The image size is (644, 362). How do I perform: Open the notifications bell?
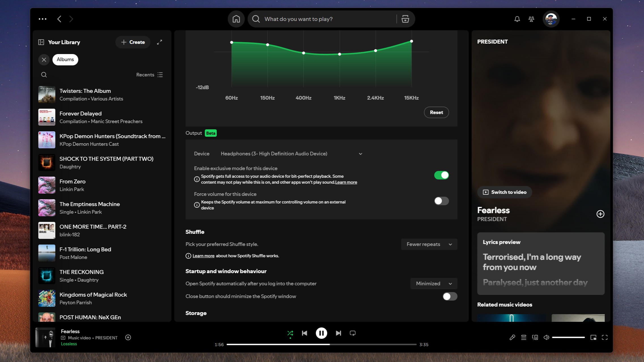tap(517, 19)
